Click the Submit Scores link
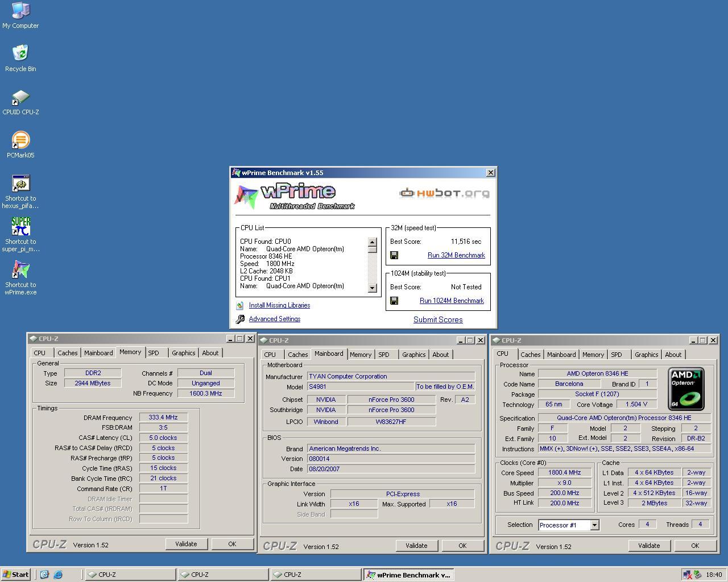 click(438, 319)
